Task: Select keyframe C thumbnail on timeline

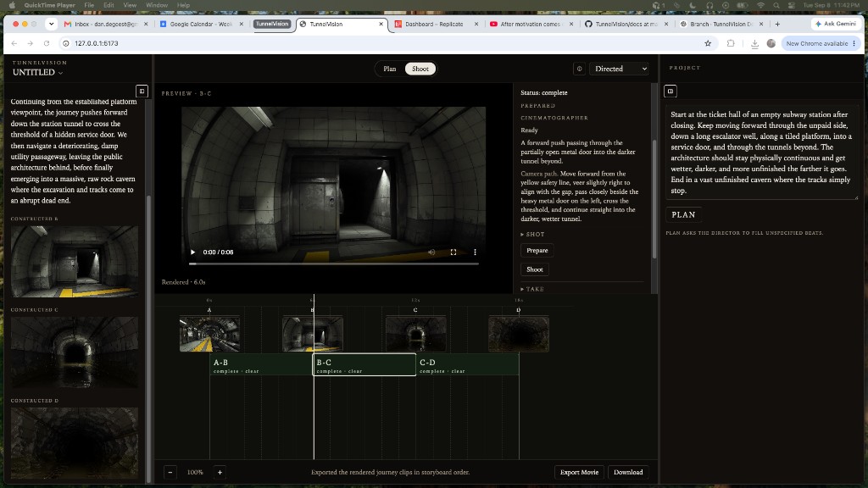Action: pyautogui.click(x=415, y=334)
